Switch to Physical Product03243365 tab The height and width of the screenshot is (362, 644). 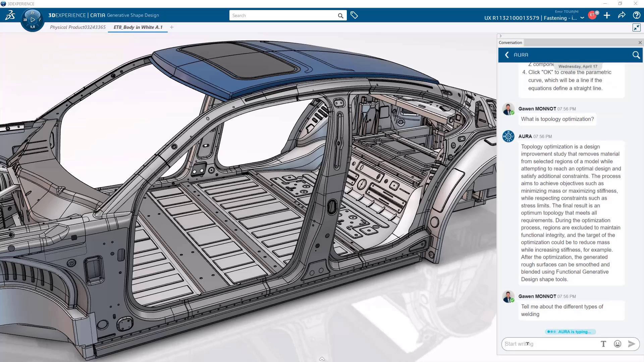(x=78, y=27)
